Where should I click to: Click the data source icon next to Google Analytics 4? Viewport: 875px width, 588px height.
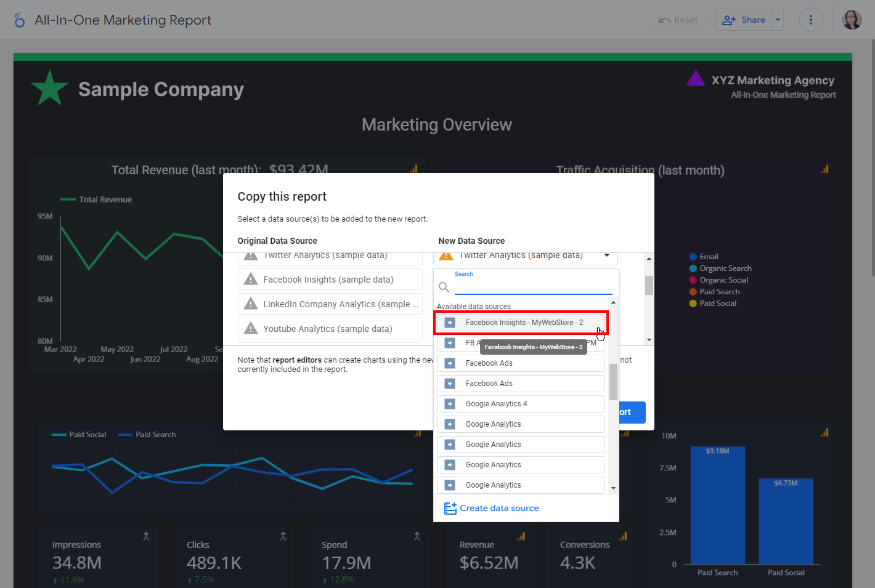click(x=450, y=404)
